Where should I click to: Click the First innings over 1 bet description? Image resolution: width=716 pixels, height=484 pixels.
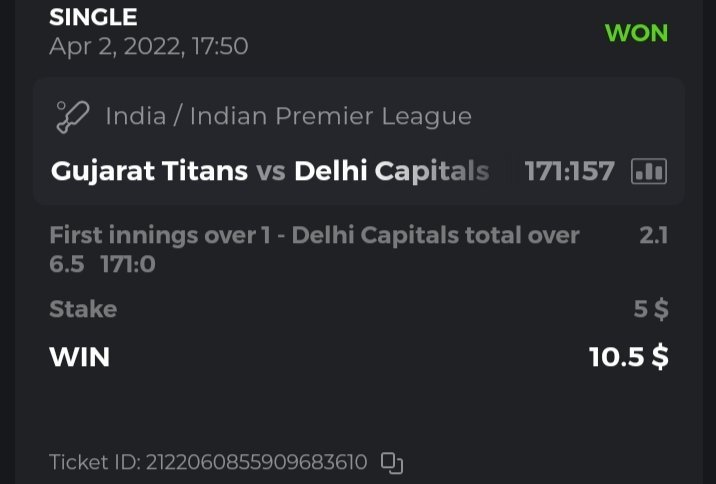314,235
